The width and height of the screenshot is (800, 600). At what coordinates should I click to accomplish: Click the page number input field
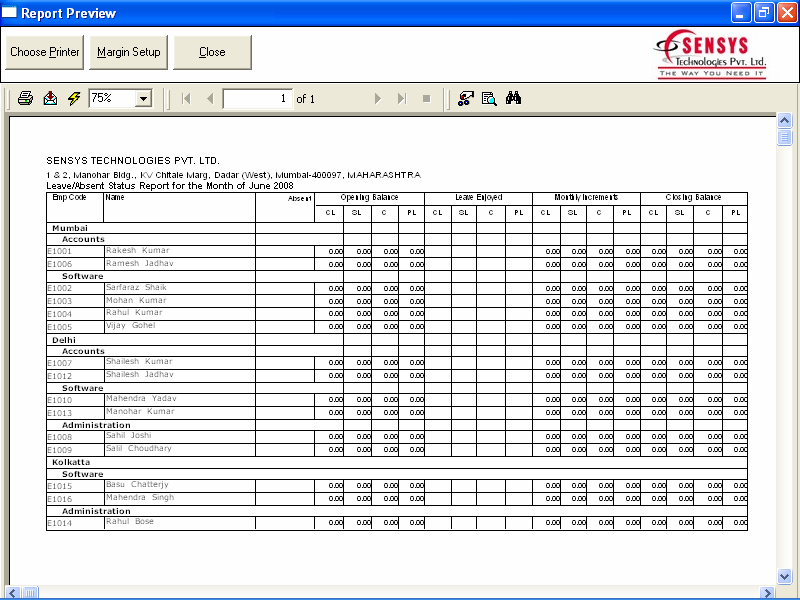click(258, 98)
